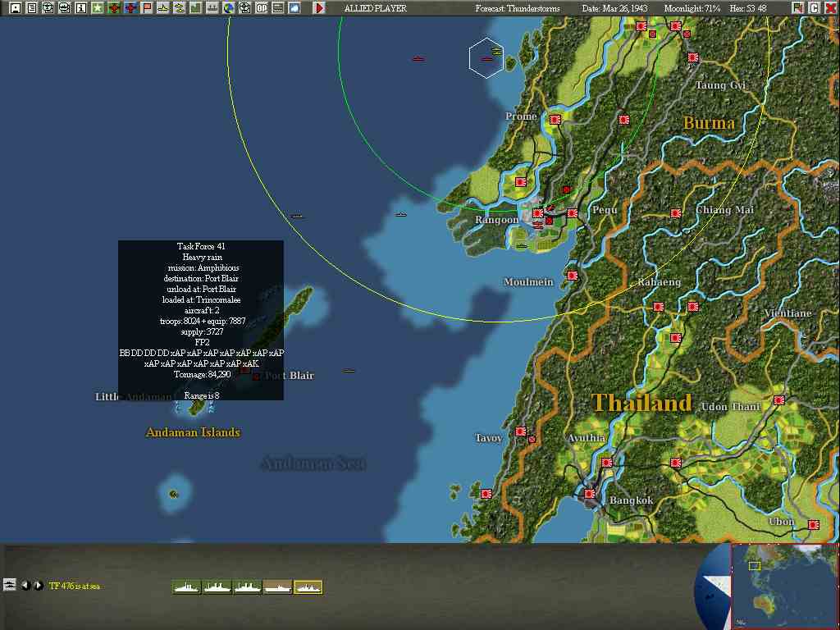Click the colored earth globe toolbar icon
The height and width of the screenshot is (630, 840).
[229, 8]
